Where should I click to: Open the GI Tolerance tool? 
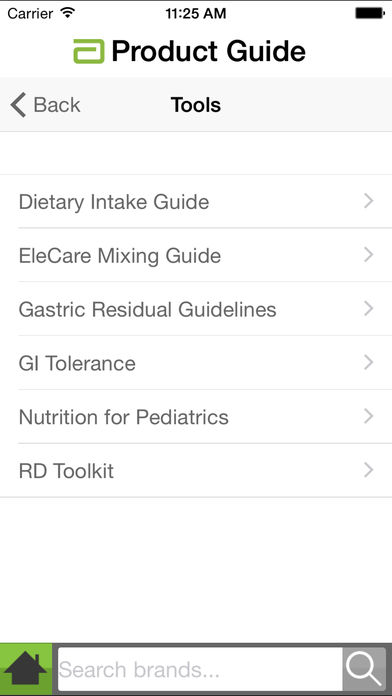click(196, 363)
